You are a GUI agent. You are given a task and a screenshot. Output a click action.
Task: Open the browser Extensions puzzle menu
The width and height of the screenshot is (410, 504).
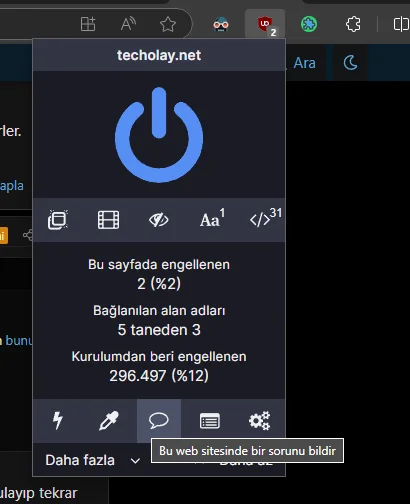[x=353, y=24]
